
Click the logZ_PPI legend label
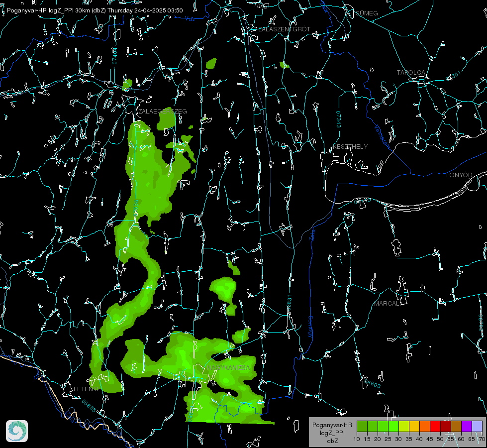[332, 433]
